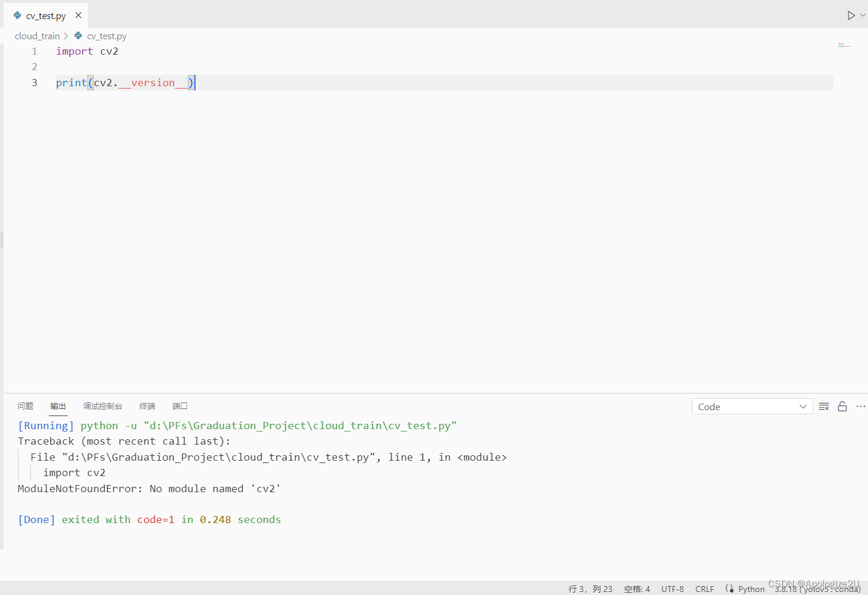Screen dimensions: 868x595
Task: Switch to the 输出 panel tab
Action: coord(58,406)
